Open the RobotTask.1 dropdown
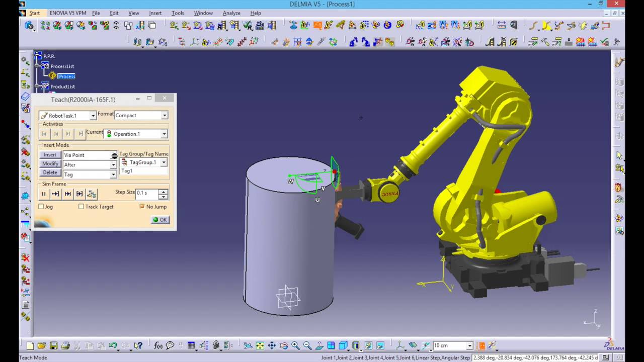This screenshot has width=644, height=362. coord(93,116)
